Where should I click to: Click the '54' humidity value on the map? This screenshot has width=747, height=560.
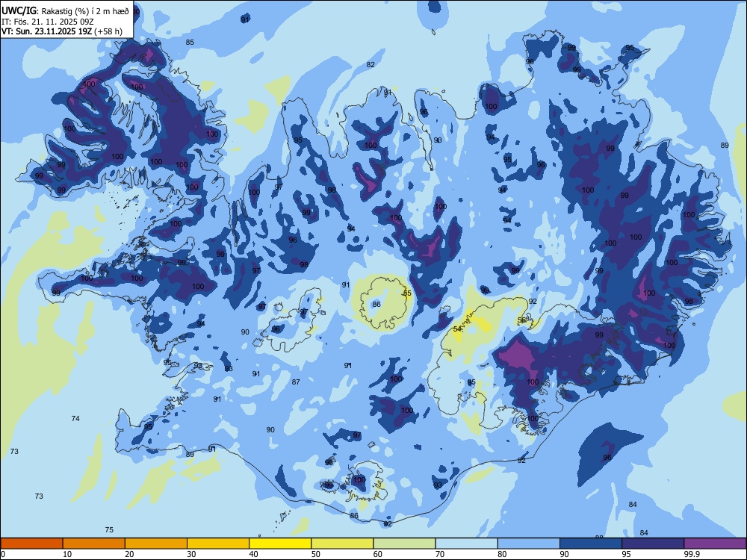click(457, 329)
